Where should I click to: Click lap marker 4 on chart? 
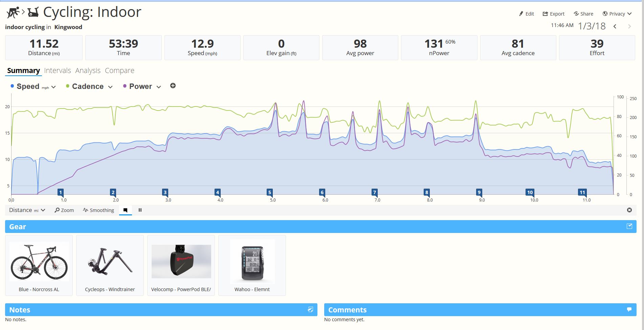click(218, 192)
